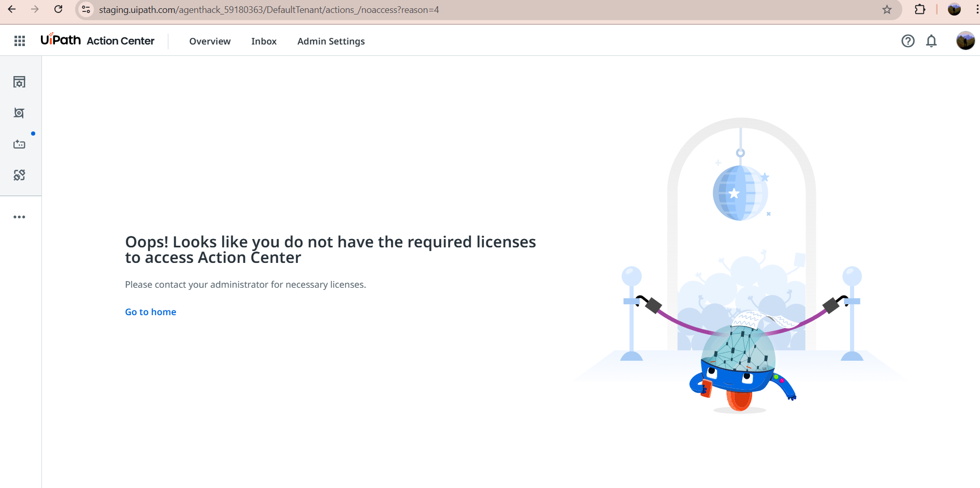980x488 pixels.
Task: Click the 'Oops! Looks like you do not have' heading
Action: (x=330, y=249)
